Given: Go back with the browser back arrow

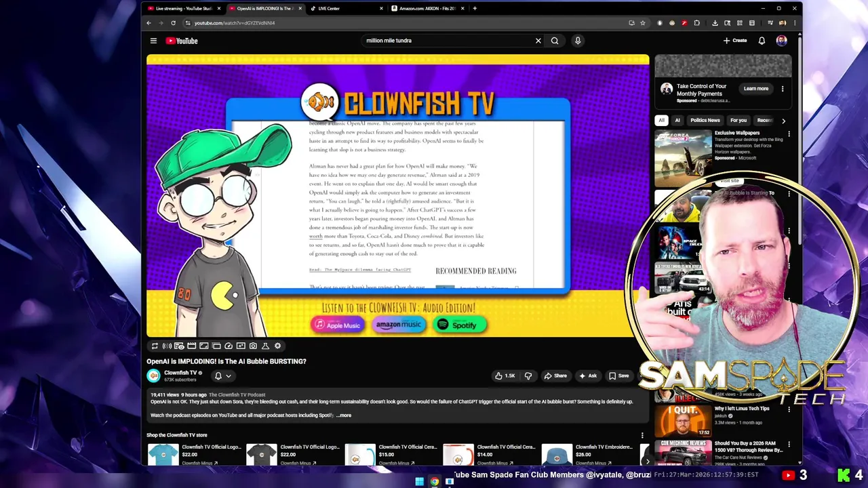Looking at the screenshot, I should click(x=149, y=23).
